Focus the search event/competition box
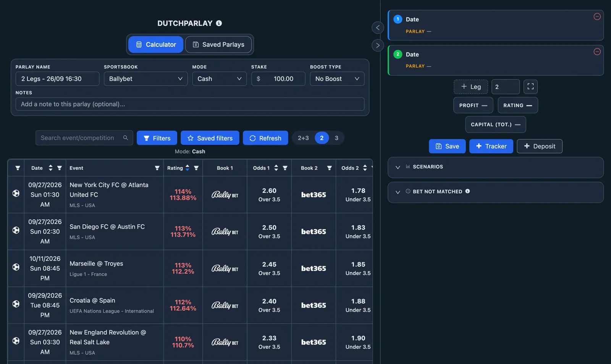611x364 pixels. 84,138
